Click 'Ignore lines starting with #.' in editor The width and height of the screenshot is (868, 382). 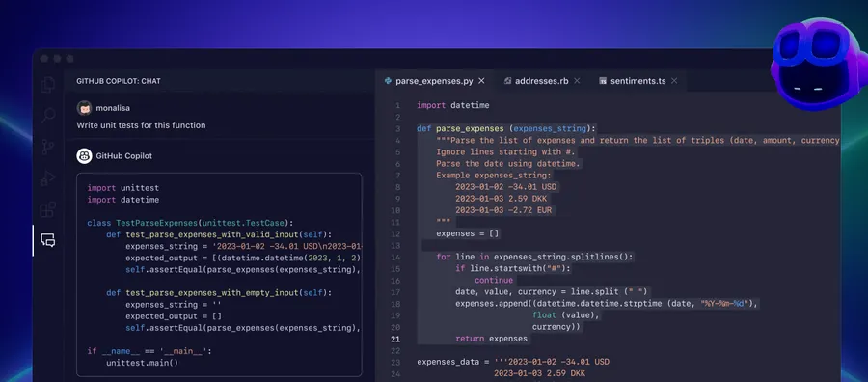tap(506, 151)
